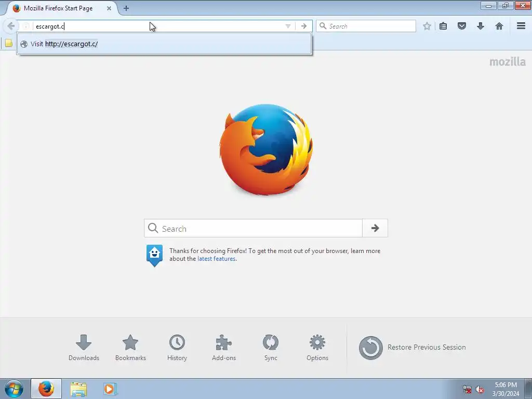Click the start page Search box
The width and height of the screenshot is (532, 399).
253,229
